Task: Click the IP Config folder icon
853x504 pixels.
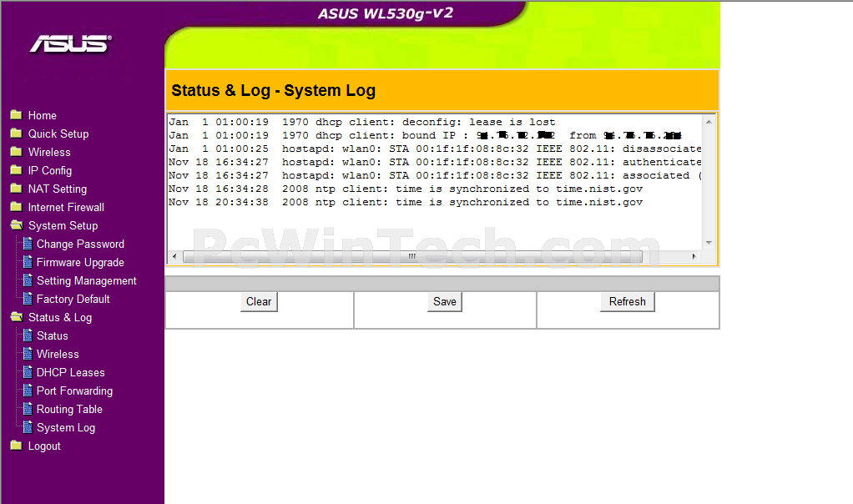Action: pos(17,170)
